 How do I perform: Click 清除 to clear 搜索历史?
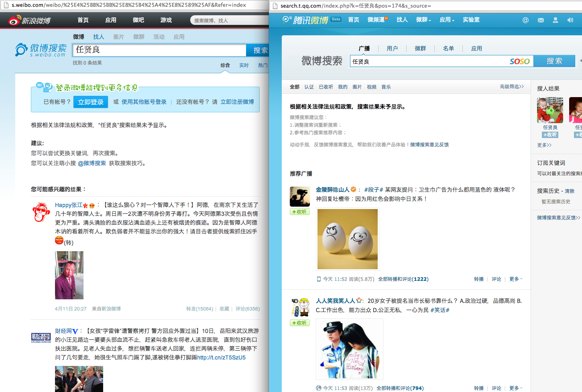click(570, 191)
